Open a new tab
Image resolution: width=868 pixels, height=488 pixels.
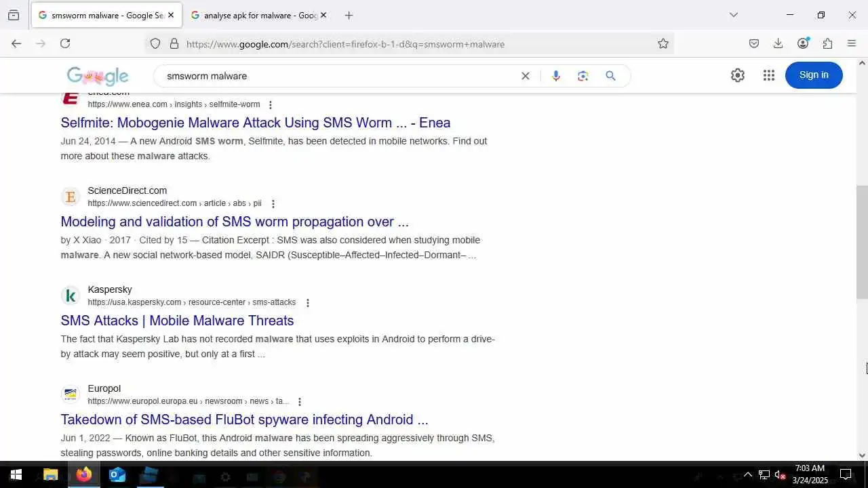349,15
